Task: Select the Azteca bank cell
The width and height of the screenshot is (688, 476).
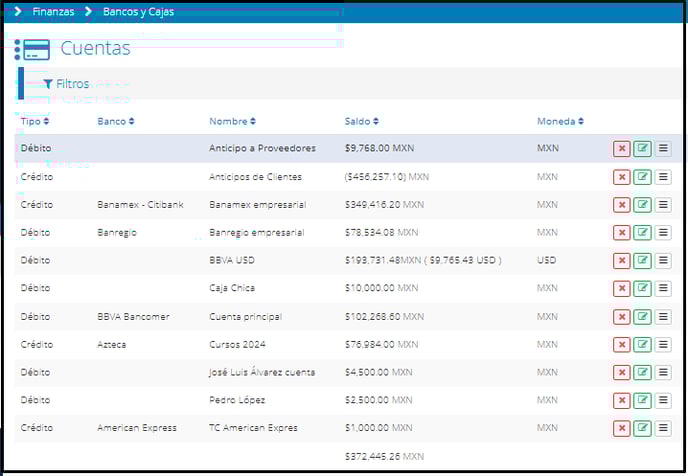Action: coord(111,345)
